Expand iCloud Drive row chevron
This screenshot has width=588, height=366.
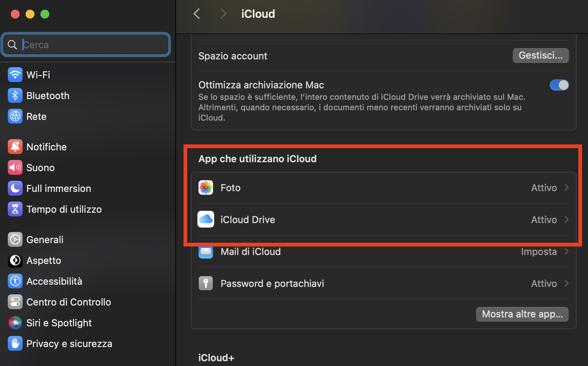pyautogui.click(x=566, y=219)
